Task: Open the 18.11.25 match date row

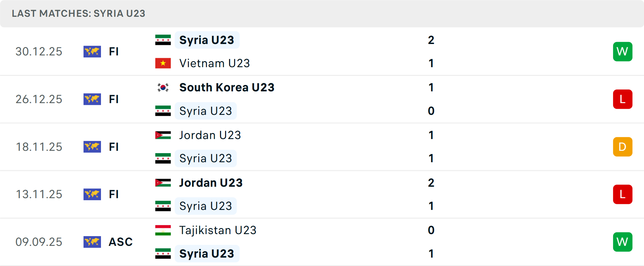Action: pos(39,147)
